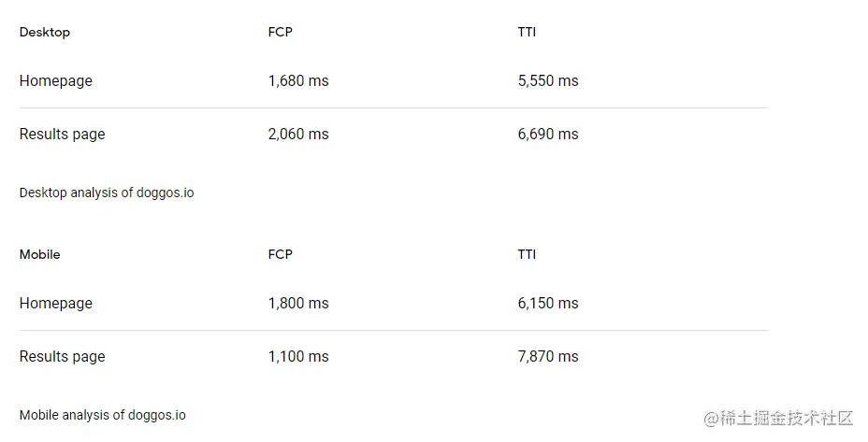The width and height of the screenshot is (868, 442).
Task: Click the Mobile table header label
Action: 40,254
